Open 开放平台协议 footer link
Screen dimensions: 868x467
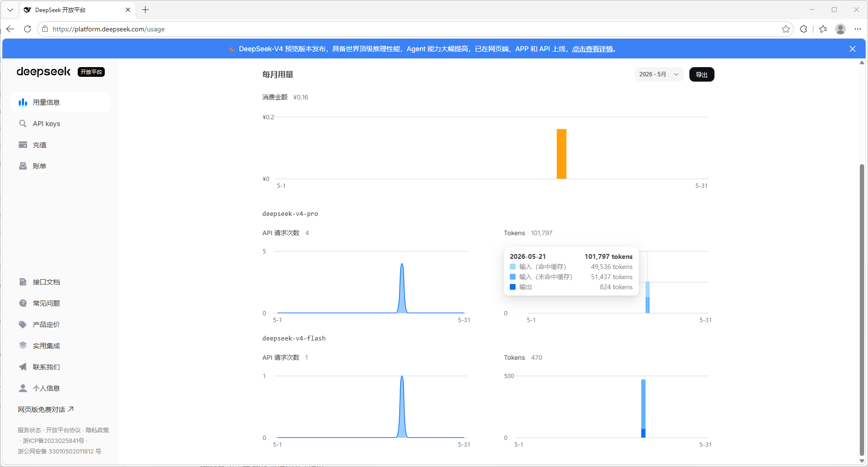(x=63, y=430)
